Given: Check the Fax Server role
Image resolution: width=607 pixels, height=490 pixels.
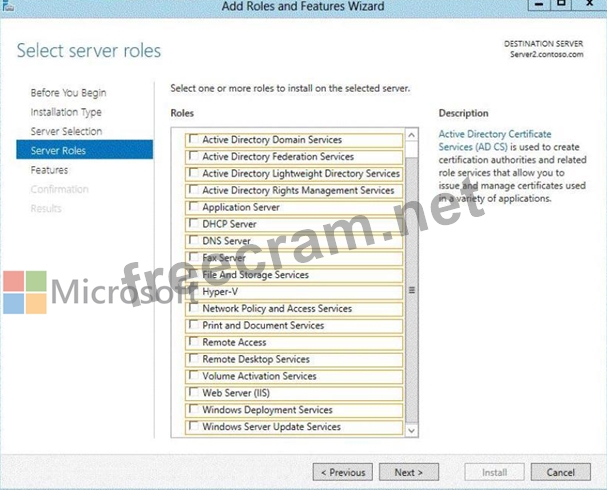Looking at the screenshot, I should click(194, 257).
